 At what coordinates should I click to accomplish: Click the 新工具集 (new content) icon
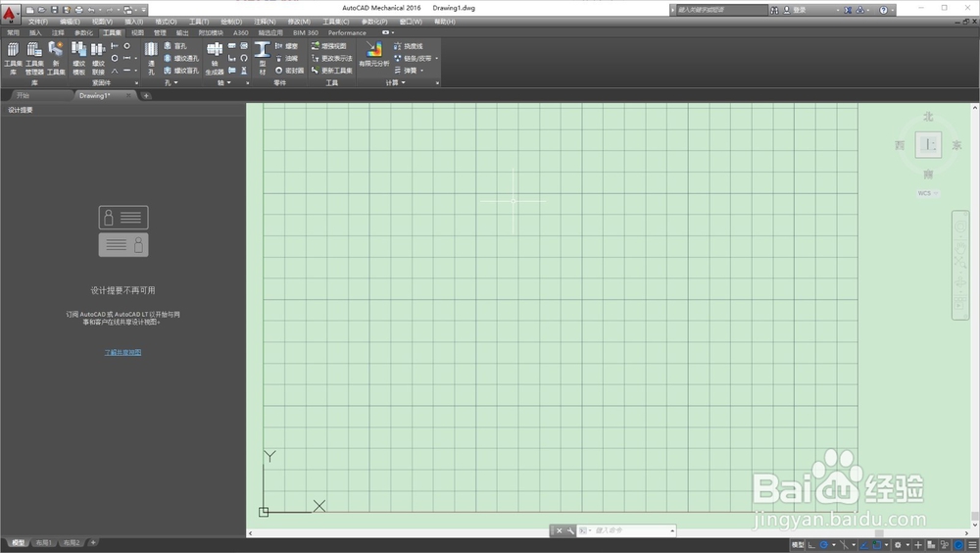point(56,58)
